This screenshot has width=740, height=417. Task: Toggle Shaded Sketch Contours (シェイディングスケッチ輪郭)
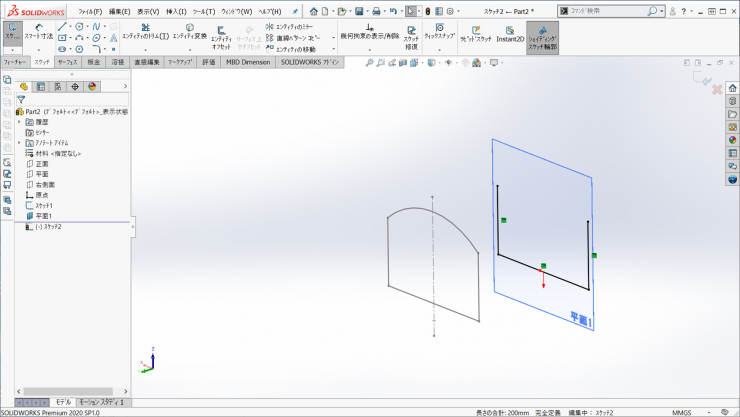point(543,36)
